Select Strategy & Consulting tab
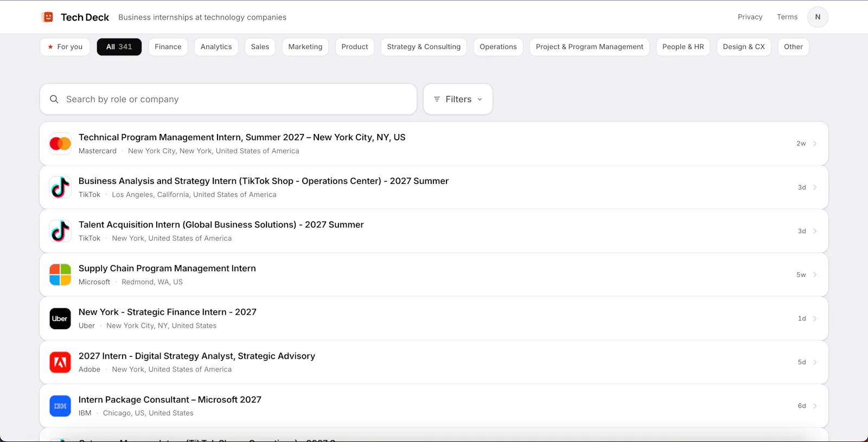This screenshot has height=442, width=868. [x=424, y=47]
